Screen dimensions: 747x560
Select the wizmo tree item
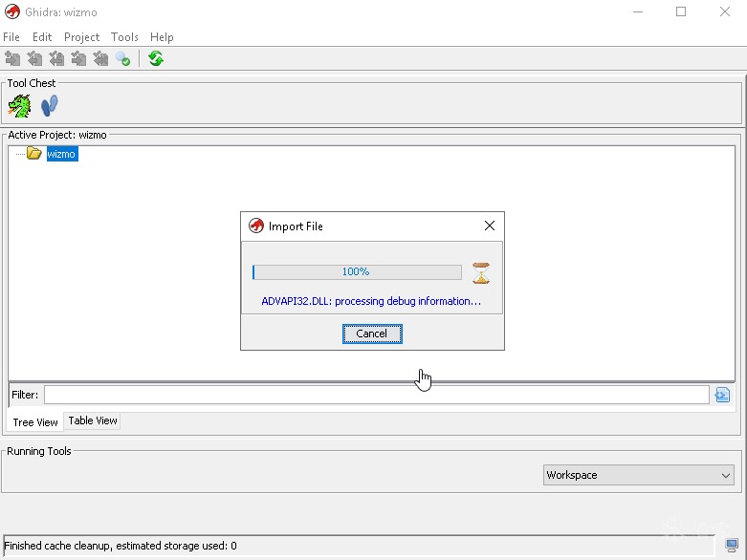[62, 154]
